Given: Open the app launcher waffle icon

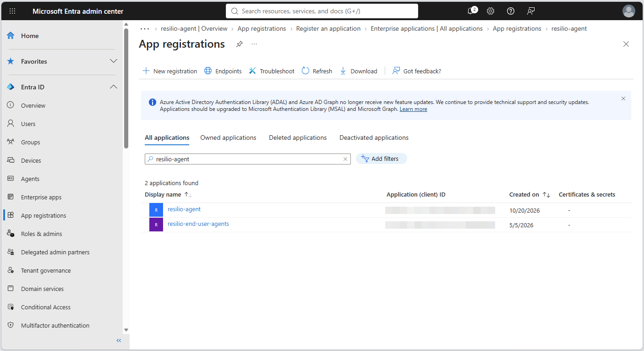Looking at the screenshot, I should tap(12, 11).
